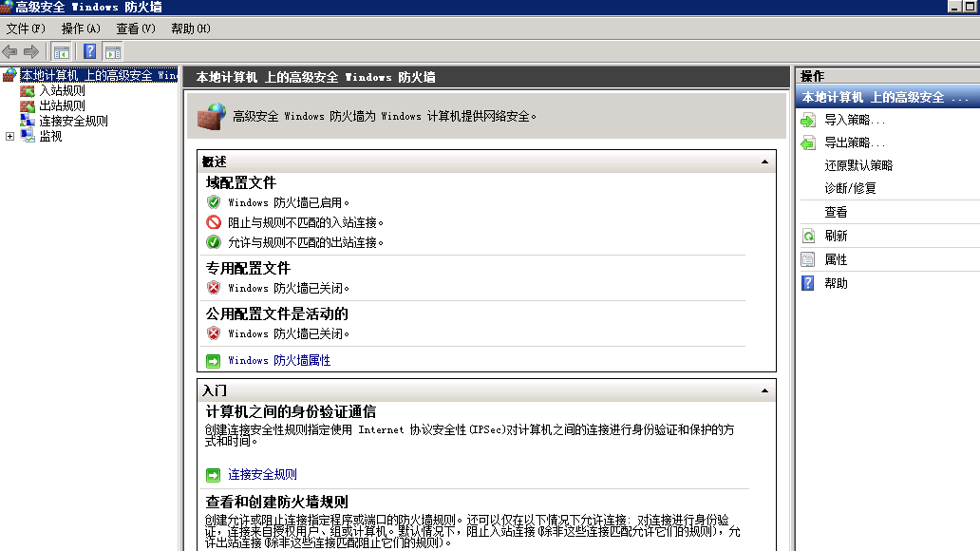Click the green arrow beside 防火墙属性

(213, 361)
